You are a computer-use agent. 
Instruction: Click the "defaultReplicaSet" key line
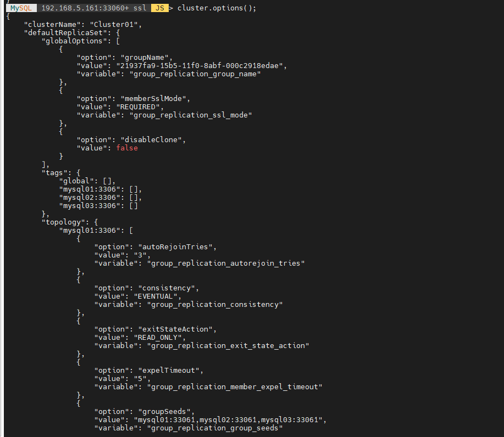(x=71, y=33)
